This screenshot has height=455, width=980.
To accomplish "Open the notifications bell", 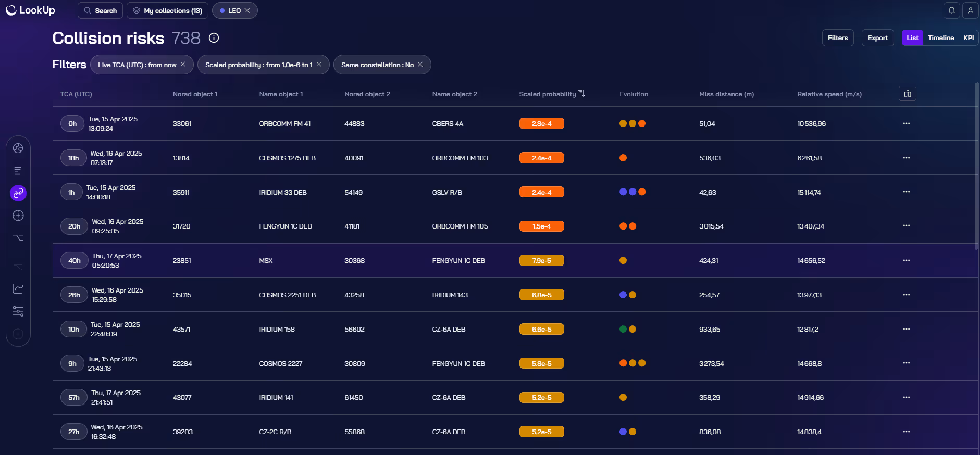I will point(952,10).
